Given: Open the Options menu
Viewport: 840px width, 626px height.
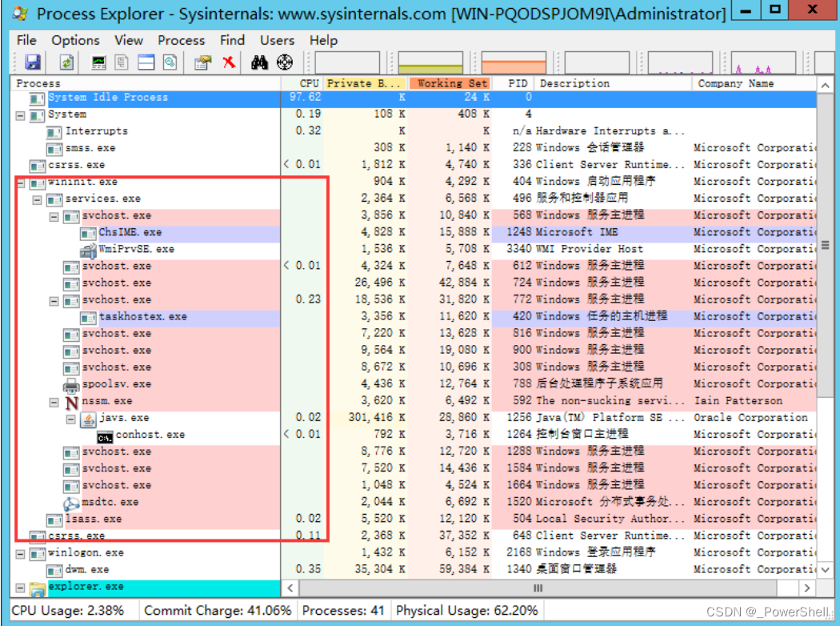Looking at the screenshot, I should (x=75, y=40).
